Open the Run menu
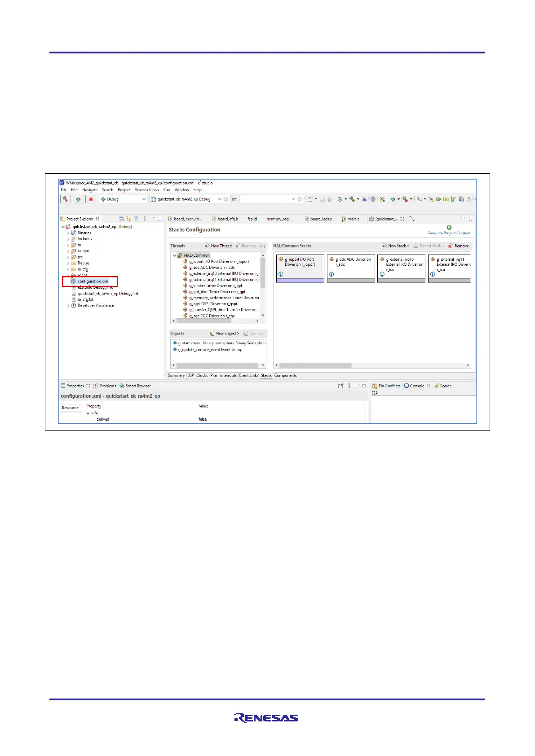This screenshot has width=535, height=756. click(x=167, y=190)
